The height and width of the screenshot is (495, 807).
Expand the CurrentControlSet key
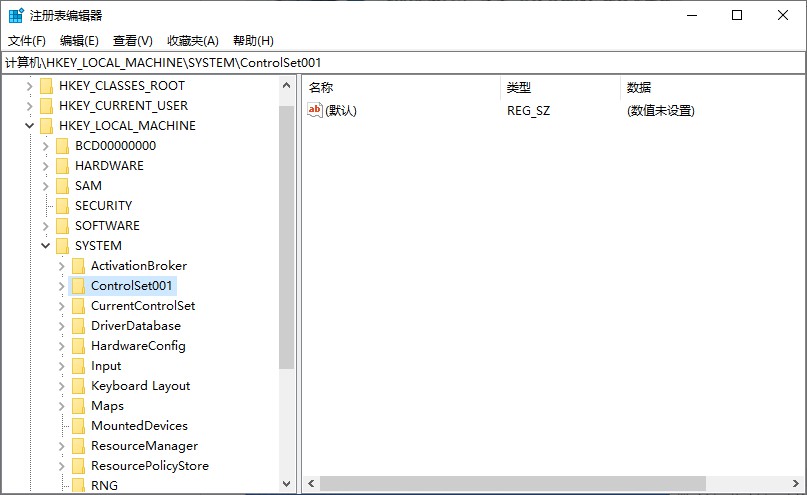click(x=61, y=306)
